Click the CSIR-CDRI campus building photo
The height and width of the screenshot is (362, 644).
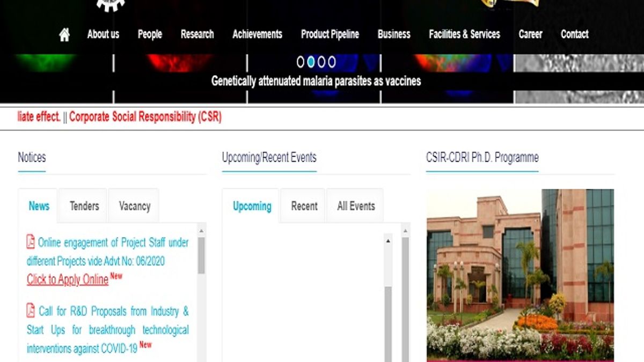click(x=520, y=275)
